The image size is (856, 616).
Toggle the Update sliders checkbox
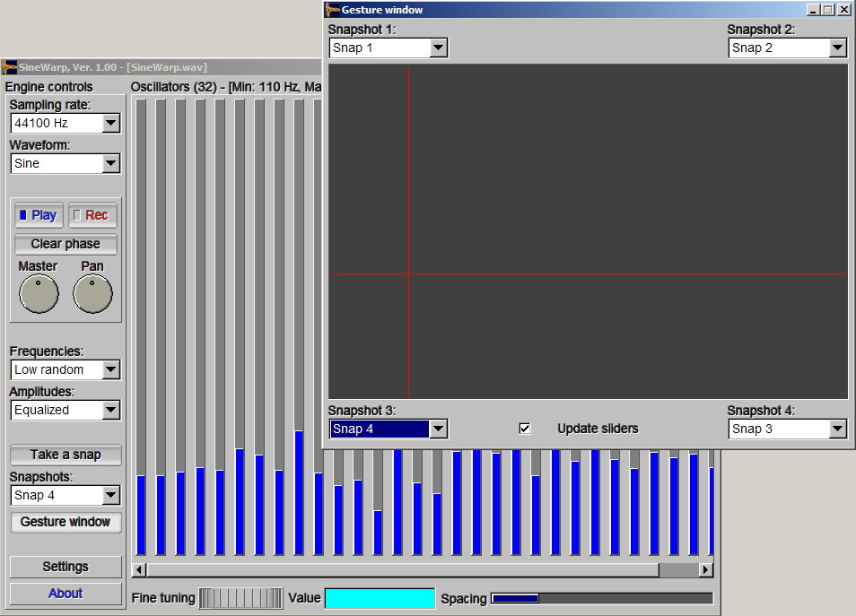point(525,429)
